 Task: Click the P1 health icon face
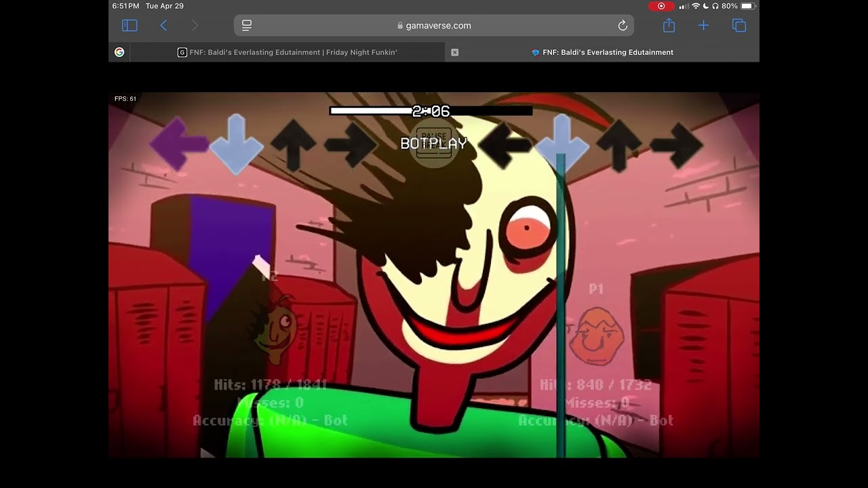tap(596, 337)
